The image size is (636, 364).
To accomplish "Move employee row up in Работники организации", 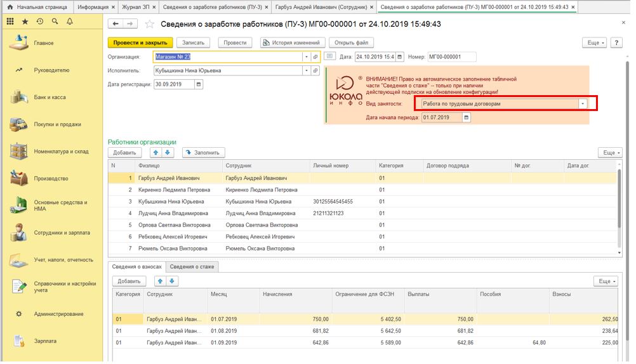I will [x=156, y=153].
